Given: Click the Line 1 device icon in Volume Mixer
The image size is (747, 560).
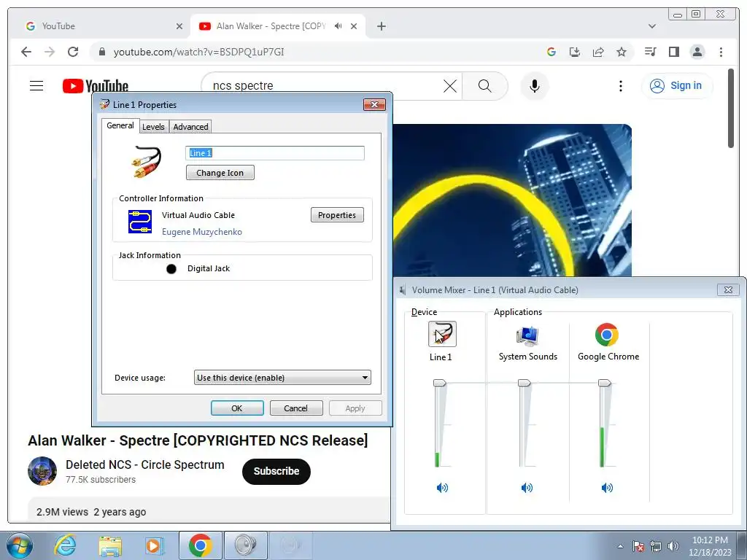Looking at the screenshot, I should coord(442,334).
